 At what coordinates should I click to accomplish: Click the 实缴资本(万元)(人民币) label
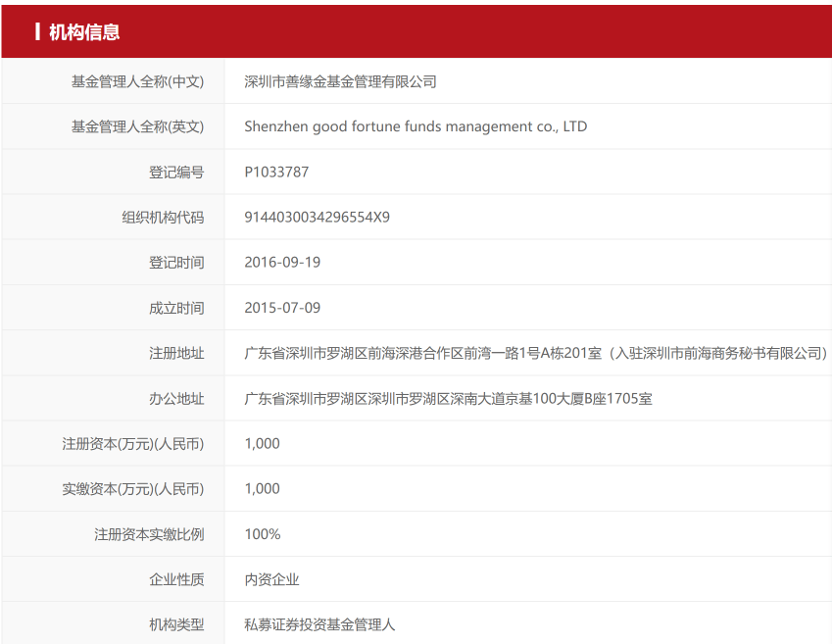click(x=133, y=489)
